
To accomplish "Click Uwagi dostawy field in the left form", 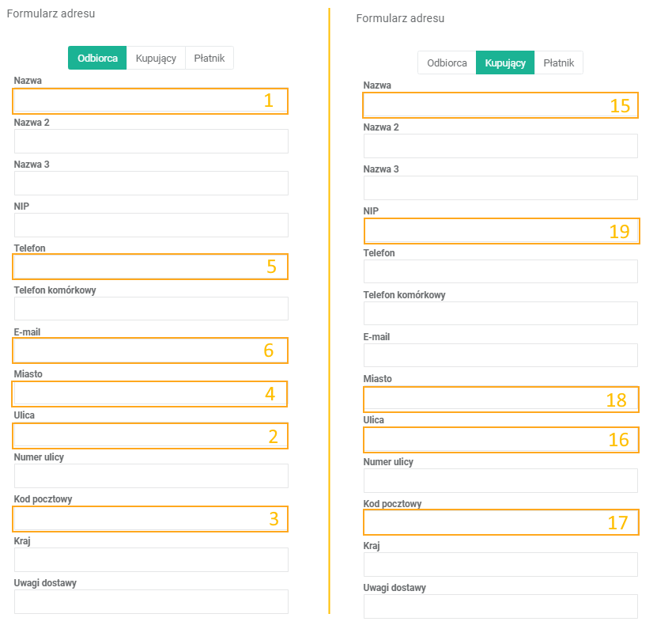I will click(151, 602).
